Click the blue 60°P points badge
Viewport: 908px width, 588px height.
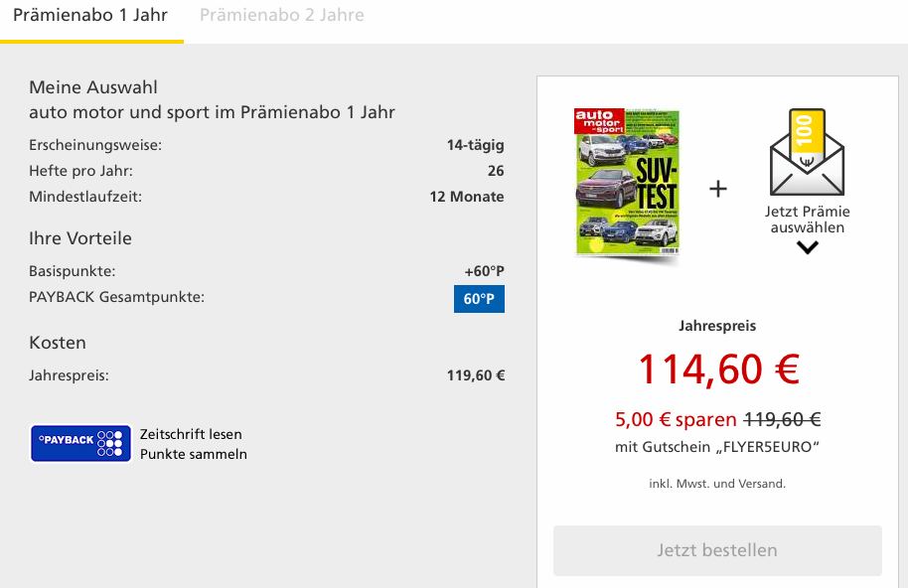[479, 298]
